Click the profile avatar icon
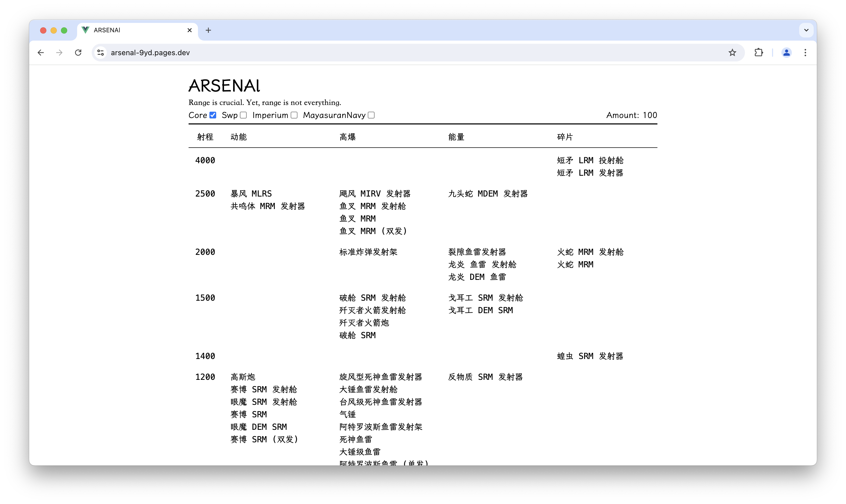The height and width of the screenshot is (504, 846). [x=787, y=53]
